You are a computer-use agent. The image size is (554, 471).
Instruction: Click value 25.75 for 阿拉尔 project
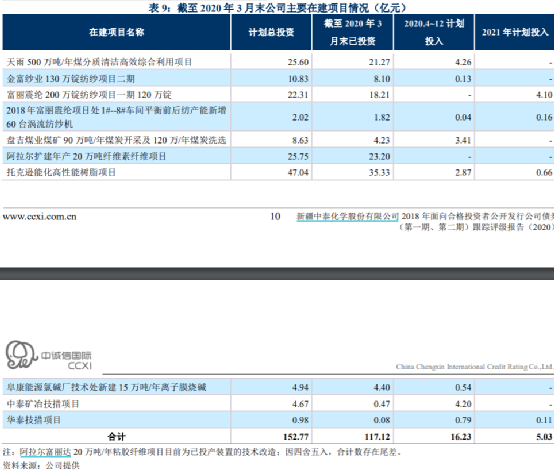click(x=298, y=157)
